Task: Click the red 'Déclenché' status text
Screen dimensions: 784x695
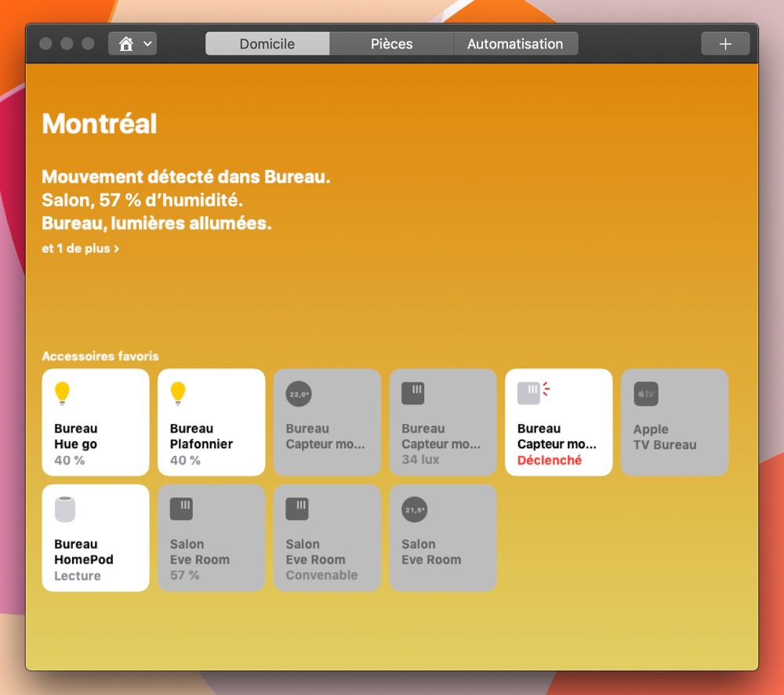Action: [x=550, y=460]
